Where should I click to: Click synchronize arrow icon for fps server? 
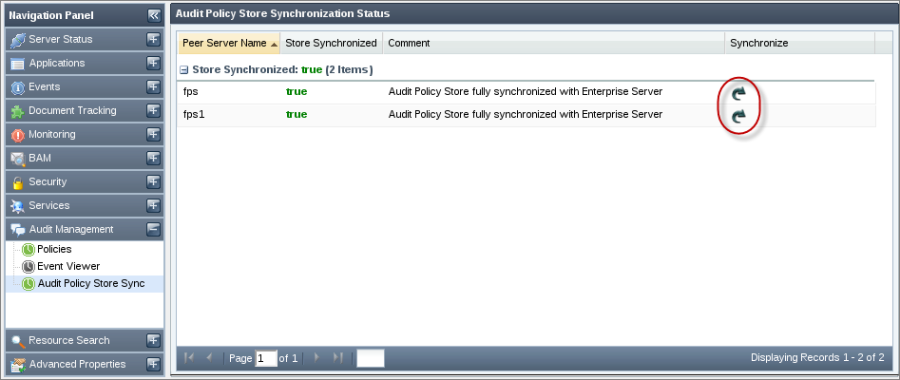point(739,94)
